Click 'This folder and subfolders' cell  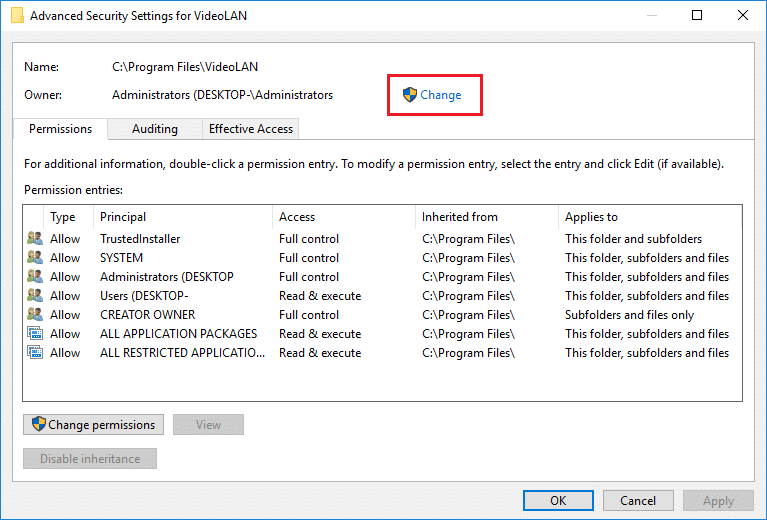(633, 239)
